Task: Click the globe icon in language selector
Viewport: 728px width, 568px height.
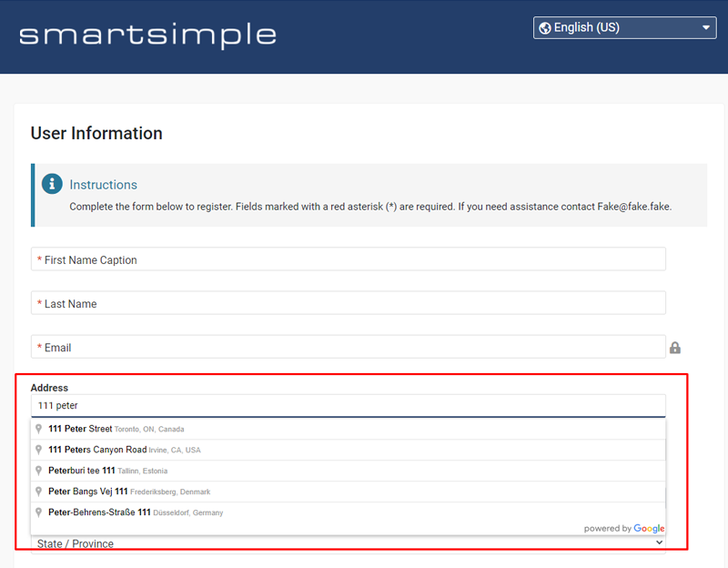Action: (544, 27)
